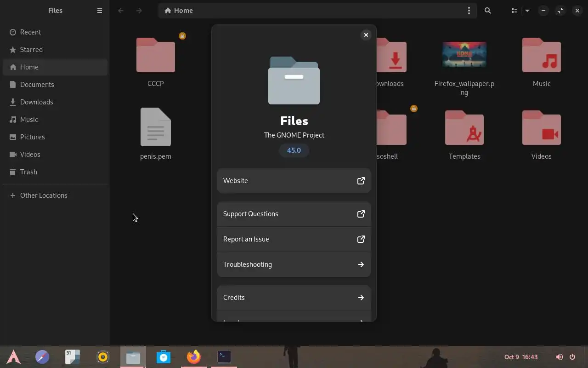Click the 45.0 version badge
This screenshot has height=368, width=588.
pos(294,150)
